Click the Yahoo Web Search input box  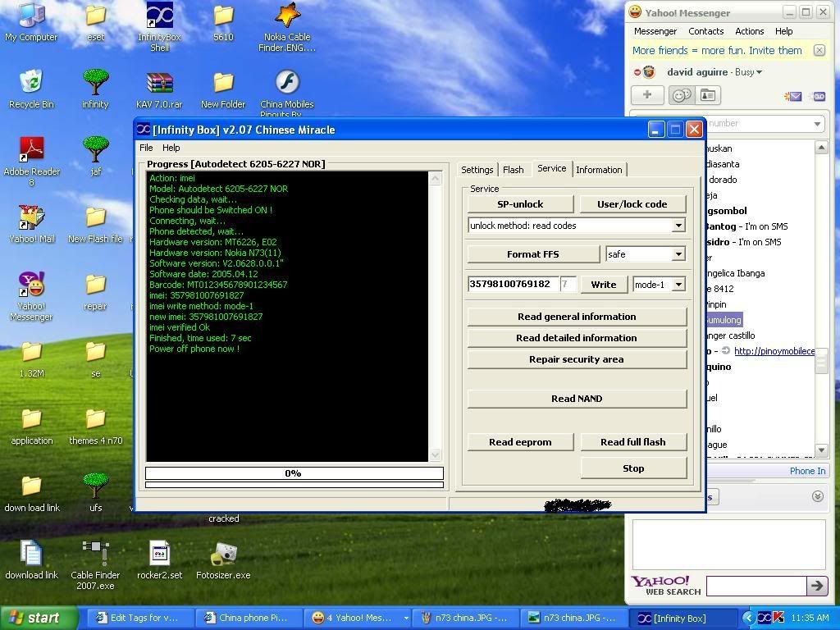(756, 586)
